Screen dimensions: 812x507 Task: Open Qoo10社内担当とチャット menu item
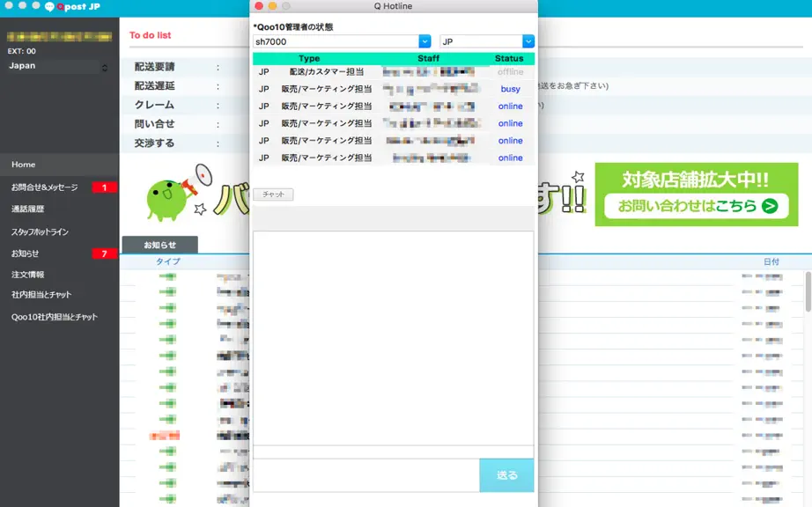[x=55, y=317]
